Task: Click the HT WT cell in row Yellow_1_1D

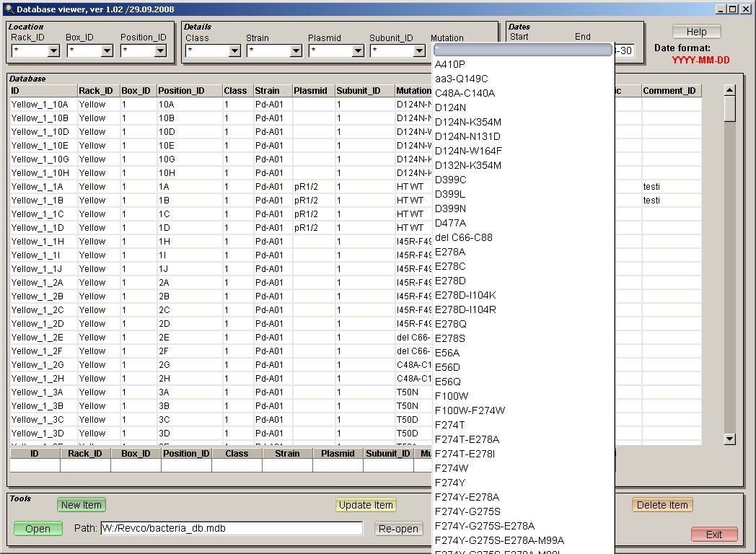Action: pos(413,228)
